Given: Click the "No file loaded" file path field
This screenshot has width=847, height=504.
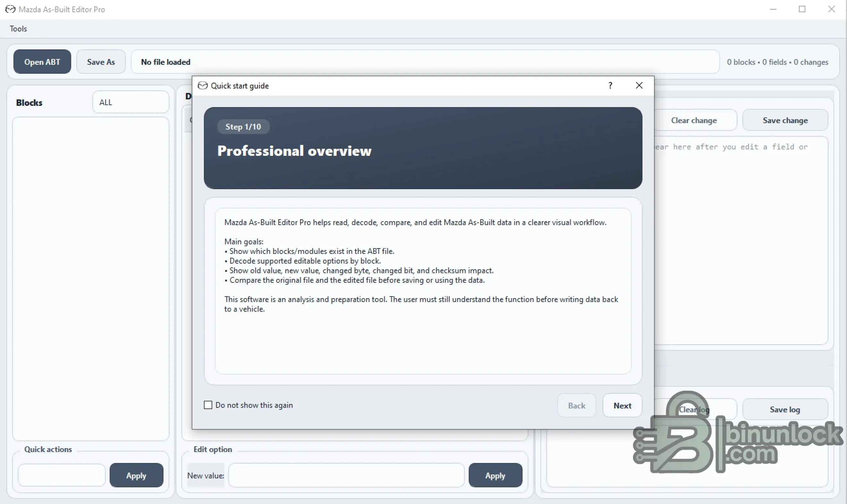Looking at the screenshot, I should tap(425, 62).
